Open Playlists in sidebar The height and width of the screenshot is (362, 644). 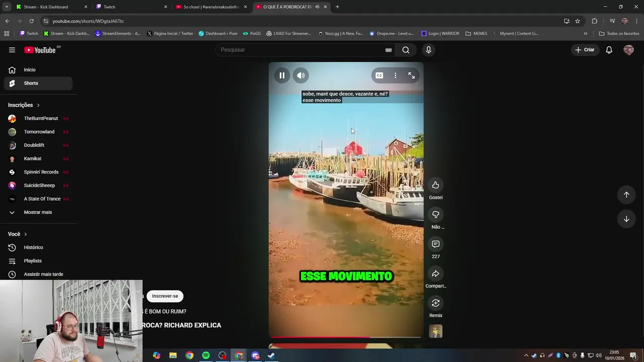coord(38,261)
